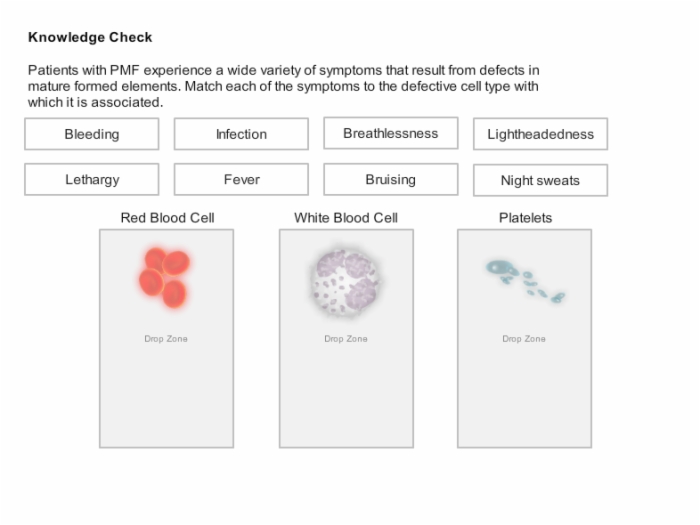
Task: Click the Red Blood Cell heading
Action: (167, 218)
